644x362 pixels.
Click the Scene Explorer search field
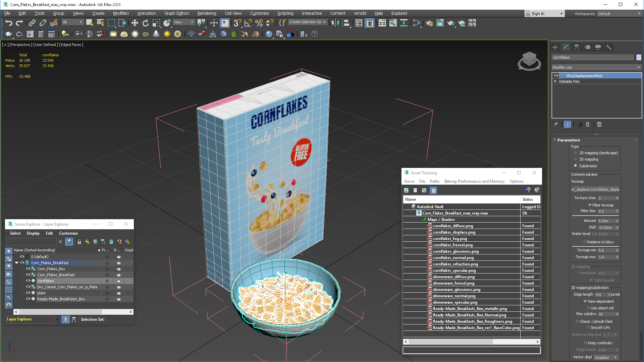pos(32,242)
